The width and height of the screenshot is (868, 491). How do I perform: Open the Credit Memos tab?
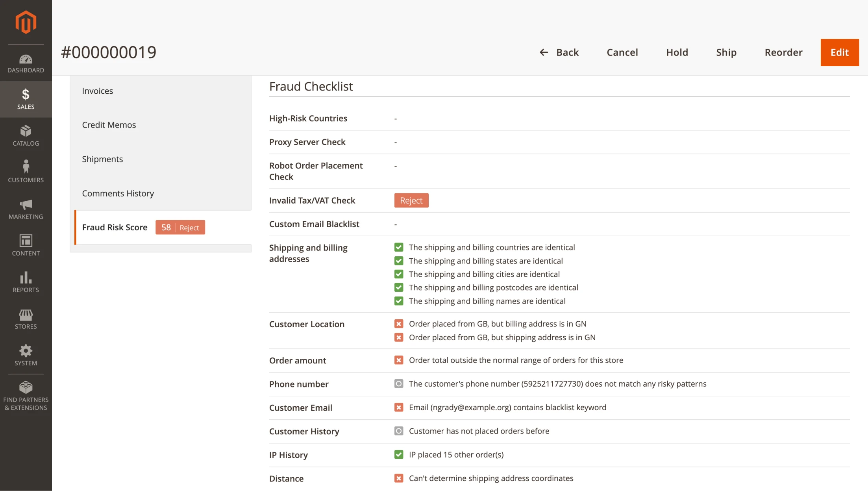tap(109, 125)
